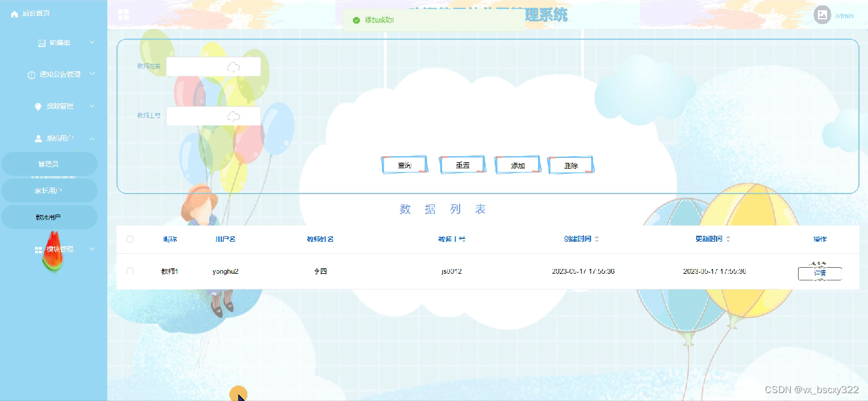Click the 查询 search button
This screenshot has height=401, width=868.
[x=404, y=165]
